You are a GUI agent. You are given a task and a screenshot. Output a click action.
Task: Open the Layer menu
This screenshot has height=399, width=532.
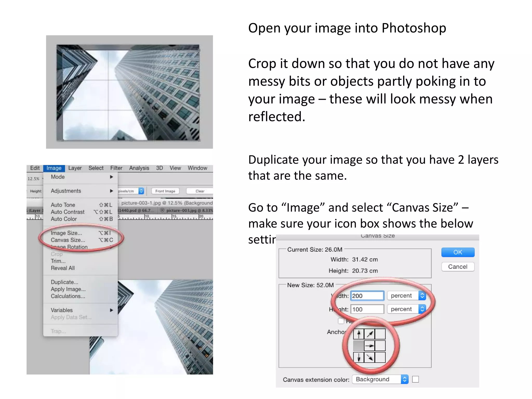[75, 168]
